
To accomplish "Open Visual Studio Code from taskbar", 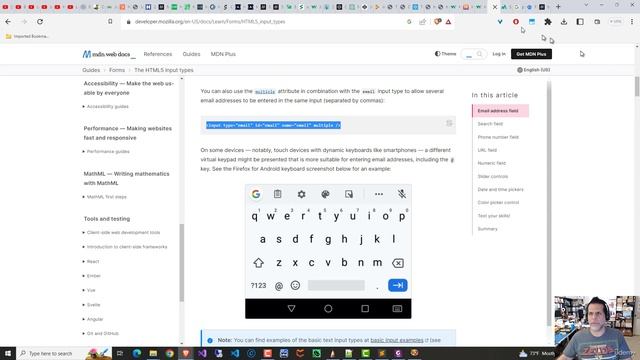I will click(x=235, y=353).
